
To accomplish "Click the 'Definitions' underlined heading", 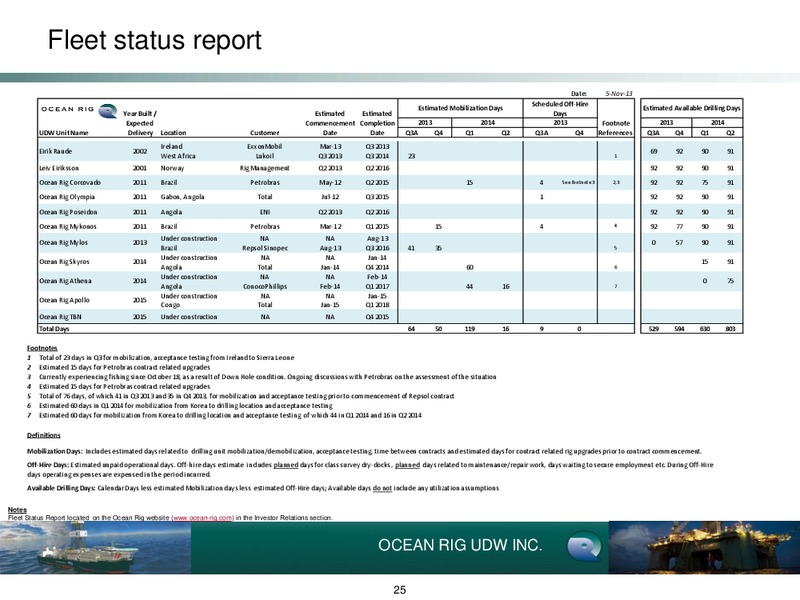I will [x=44, y=435].
